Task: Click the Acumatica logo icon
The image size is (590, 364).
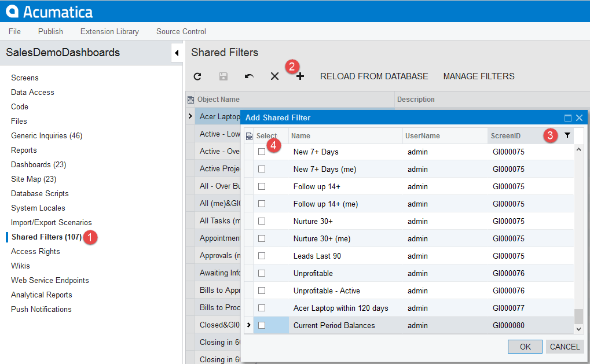Action: (x=12, y=11)
